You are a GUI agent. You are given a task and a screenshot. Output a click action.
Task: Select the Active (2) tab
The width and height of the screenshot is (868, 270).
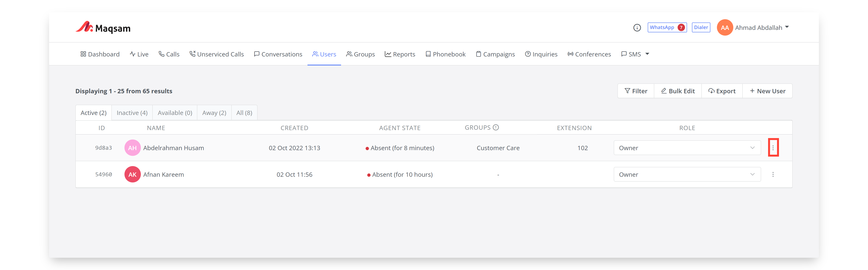coord(93,113)
